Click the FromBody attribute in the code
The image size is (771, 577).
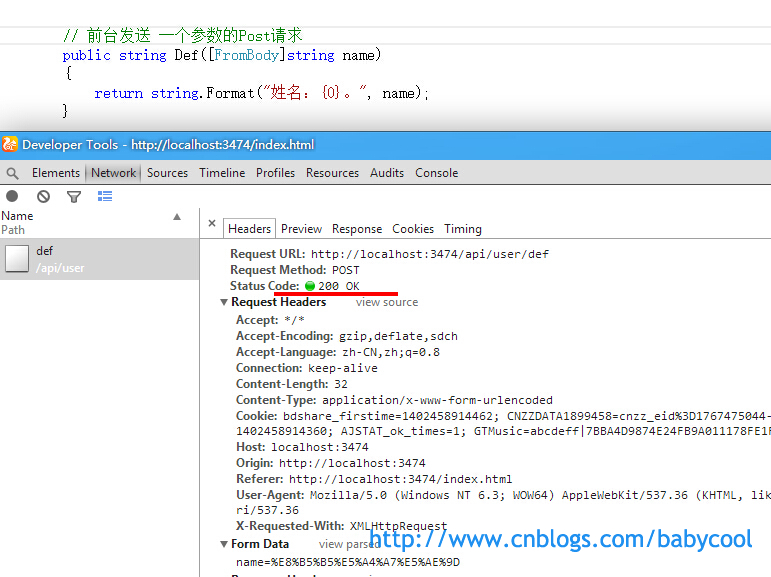click(246, 55)
